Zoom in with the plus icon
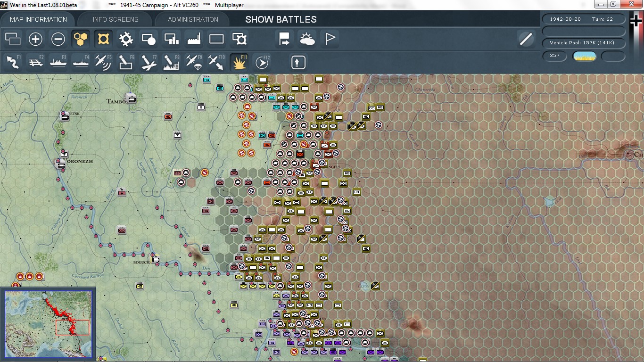644x362 pixels. pos(35,39)
